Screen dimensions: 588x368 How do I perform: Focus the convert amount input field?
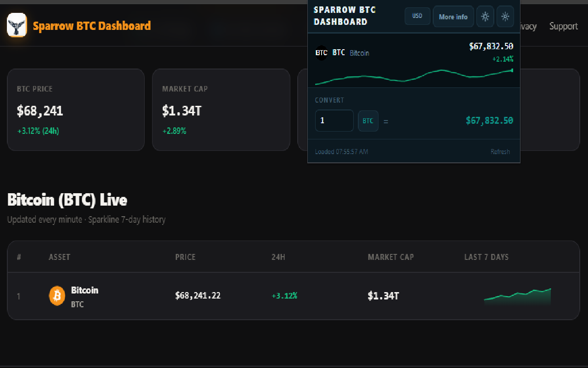pyautogui.click(x=334, y=121)
